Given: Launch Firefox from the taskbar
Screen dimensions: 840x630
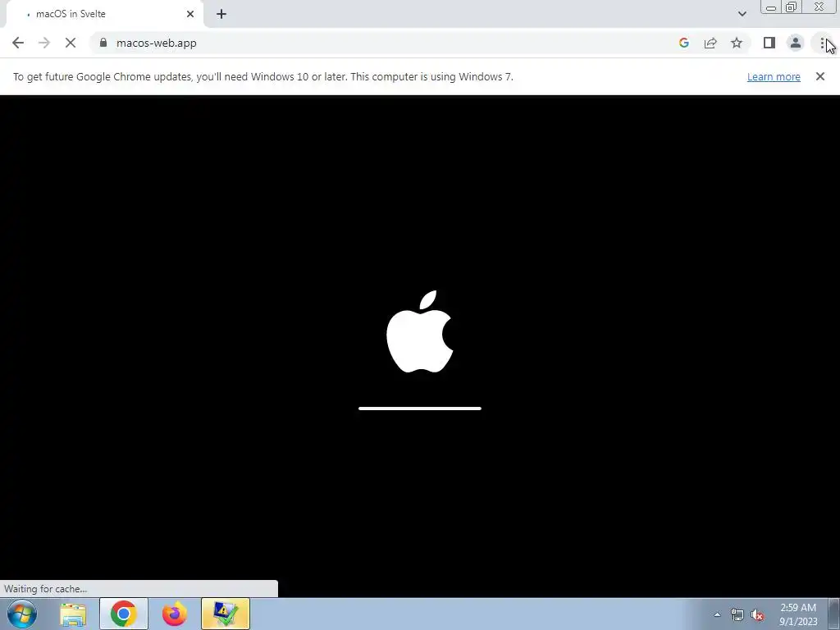Looking at the screenshot, I should pos(175,614).
